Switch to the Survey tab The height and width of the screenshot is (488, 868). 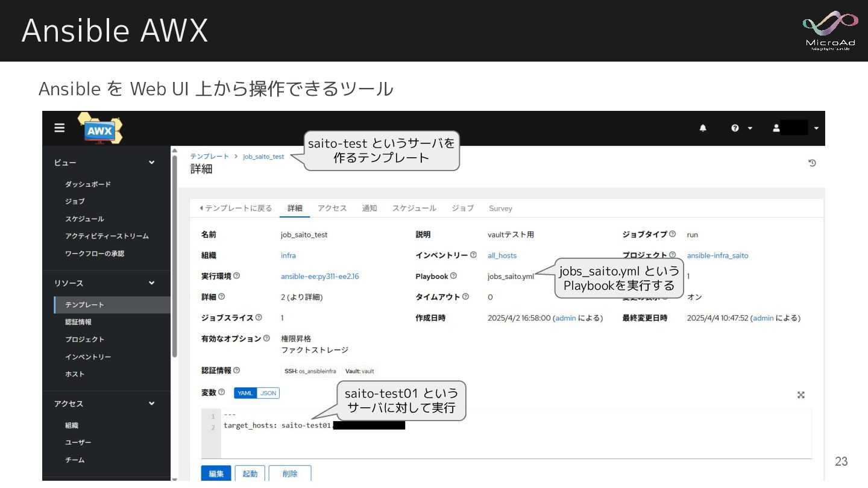[x=500, y=208]
